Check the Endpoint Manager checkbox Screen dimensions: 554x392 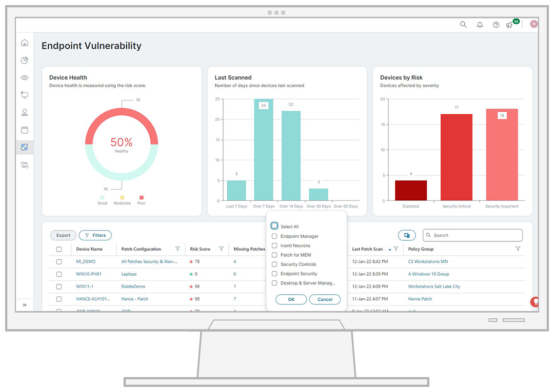274,236
